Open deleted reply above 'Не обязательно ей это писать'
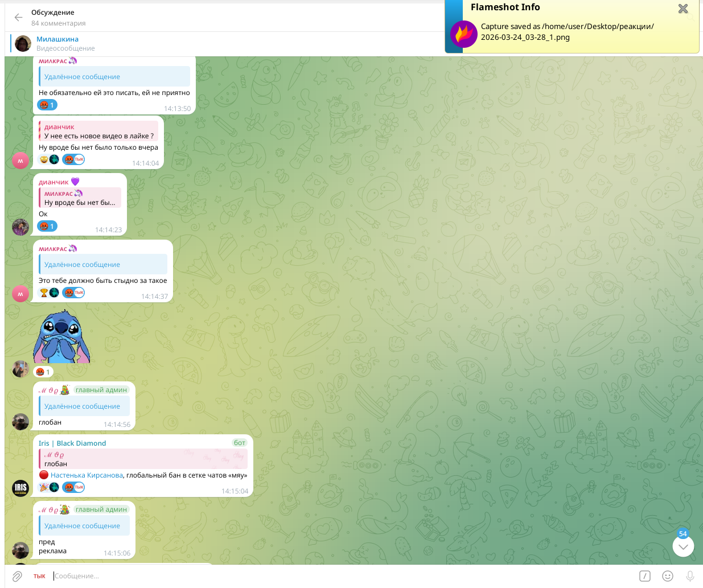Viewport: 703px width, 588px height. 114,76
